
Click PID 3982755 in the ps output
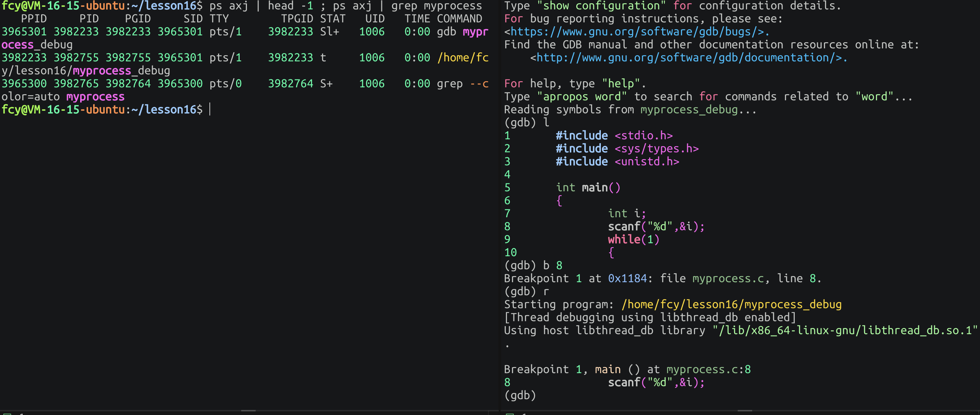(76, 58)
